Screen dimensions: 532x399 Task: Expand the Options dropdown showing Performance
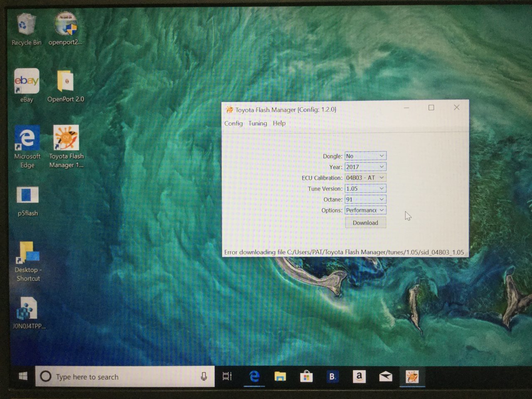pos(365,210)
